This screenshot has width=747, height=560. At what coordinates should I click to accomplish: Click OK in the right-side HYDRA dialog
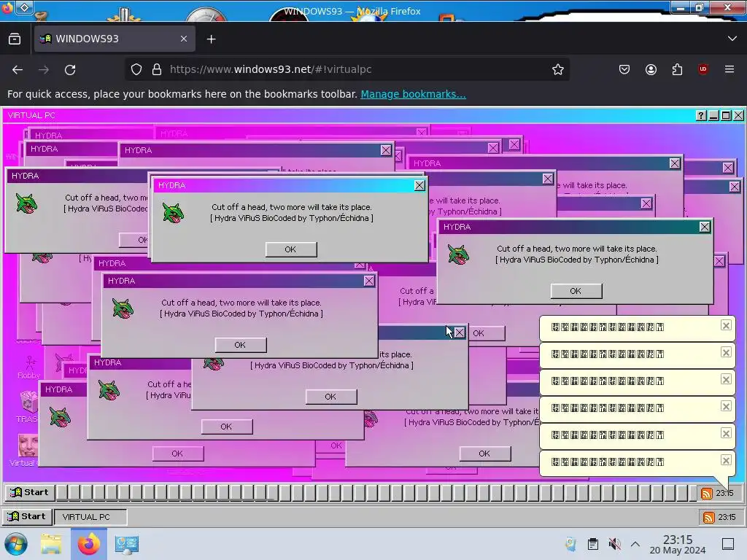pyautogui.click(x=576, y=291)
